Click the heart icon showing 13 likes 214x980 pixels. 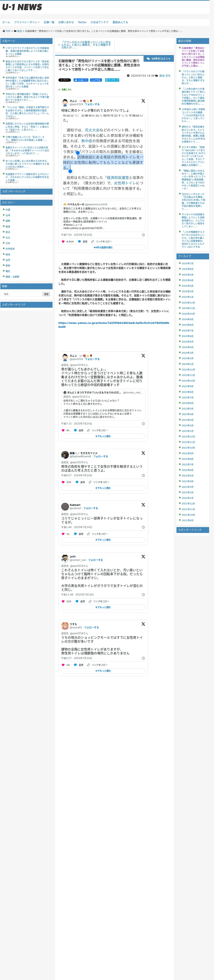[63, 665]
